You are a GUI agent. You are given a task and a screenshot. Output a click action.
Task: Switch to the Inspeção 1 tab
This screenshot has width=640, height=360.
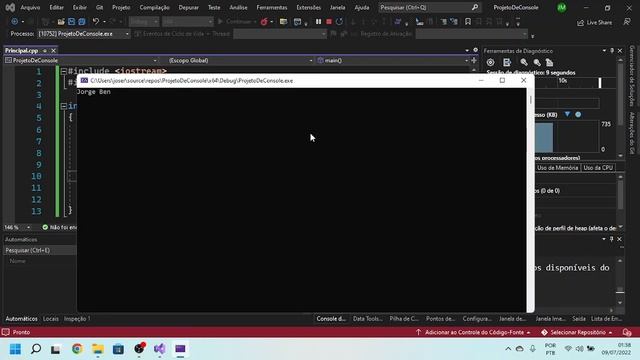(77, 319)
